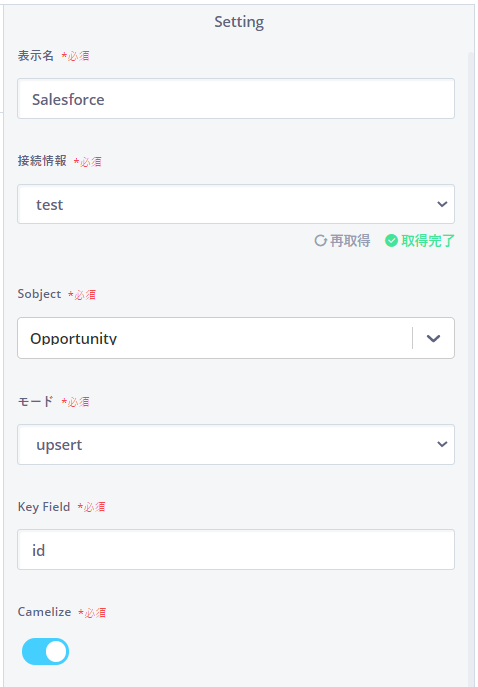This screenshot has height=687, width=478.
Task: Select the test value in 接続情報
Action: pyautogui.click(x=50, y=205)
